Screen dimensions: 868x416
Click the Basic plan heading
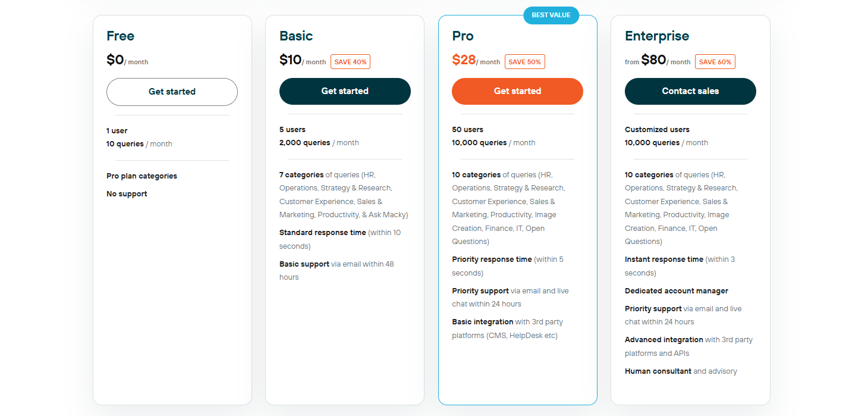[296, 36]
